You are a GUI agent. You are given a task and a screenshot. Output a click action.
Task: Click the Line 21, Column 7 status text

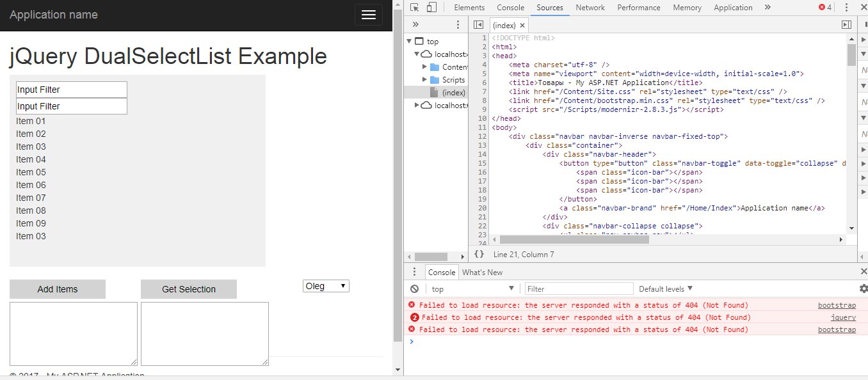click(x=524, y=255)
